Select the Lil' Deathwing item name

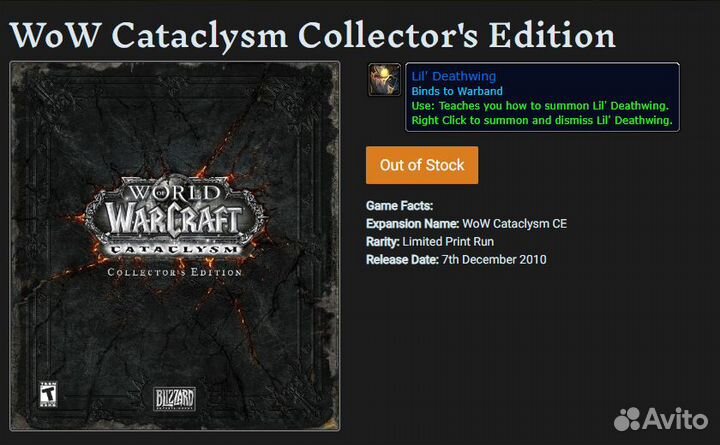pos(454,76)
